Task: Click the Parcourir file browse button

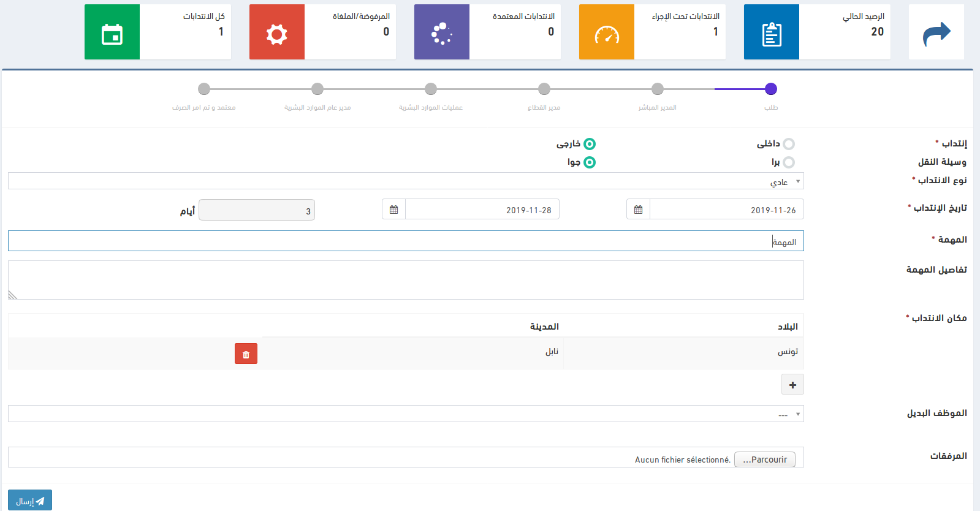Action: click(764, 460)
